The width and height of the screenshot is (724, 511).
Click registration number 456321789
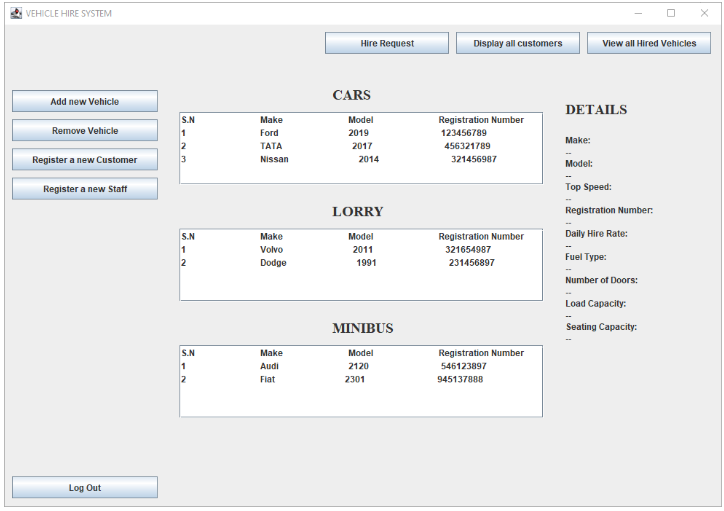[467, 146]
